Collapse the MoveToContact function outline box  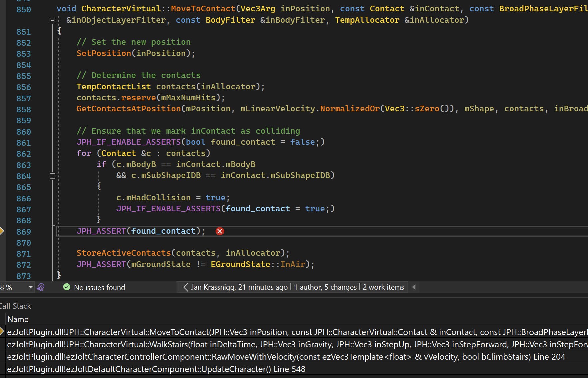[52, 20]
